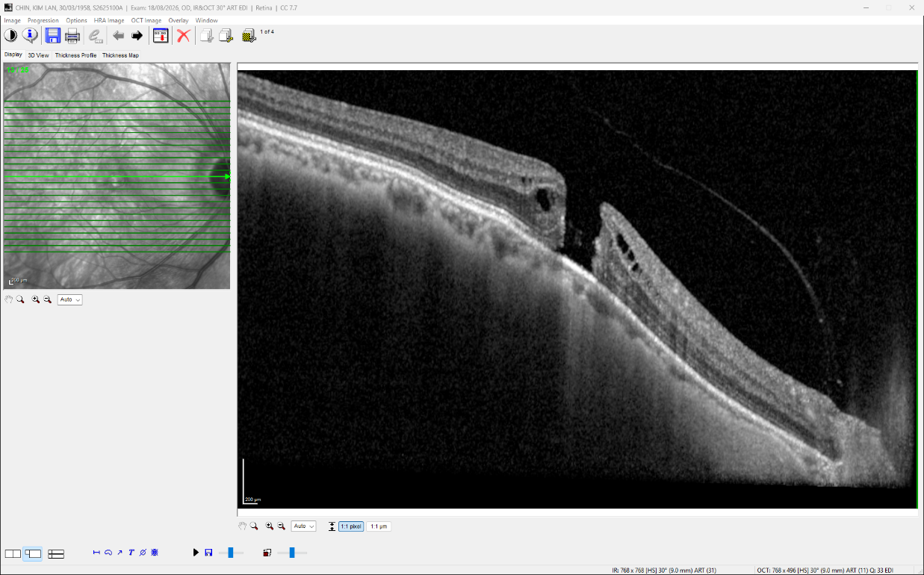
Task: Zoom out on the IR fundus image
Action: tap(47, 299)
